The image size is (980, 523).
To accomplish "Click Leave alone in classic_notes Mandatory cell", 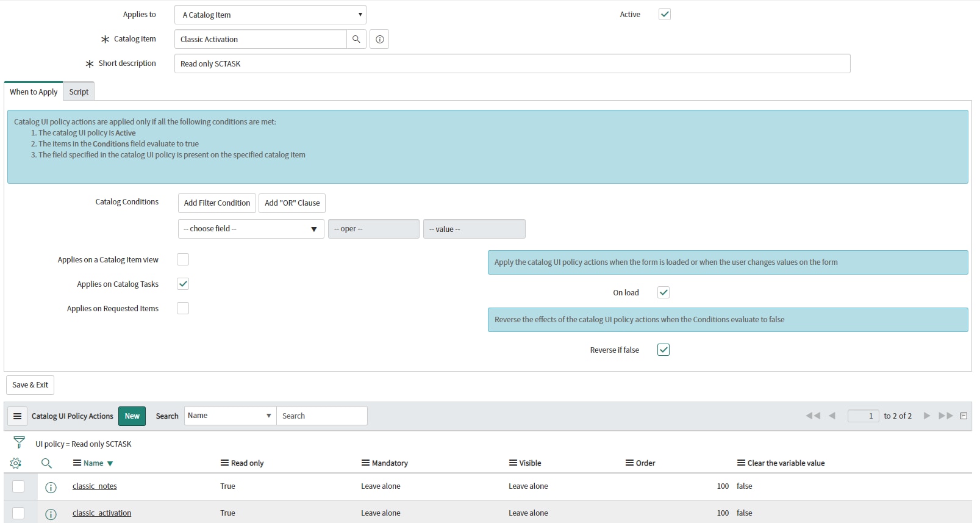I will [x=381, y=486].
